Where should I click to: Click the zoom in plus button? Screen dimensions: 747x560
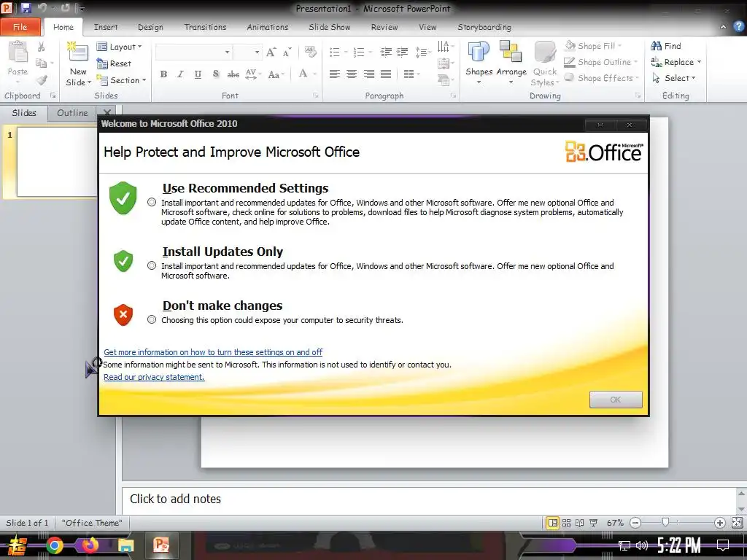click(x=720, y=523)
